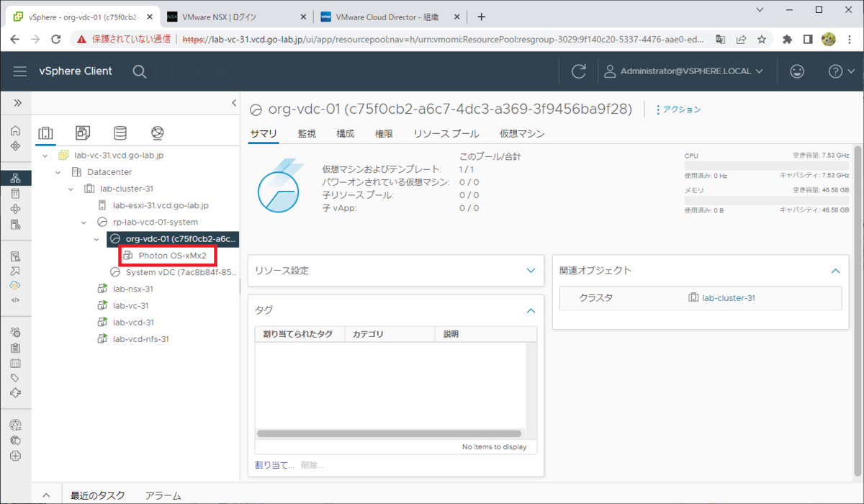Open Workload Management icon in left rail
This screenshot has width=864, height=504.
(16, 209)
